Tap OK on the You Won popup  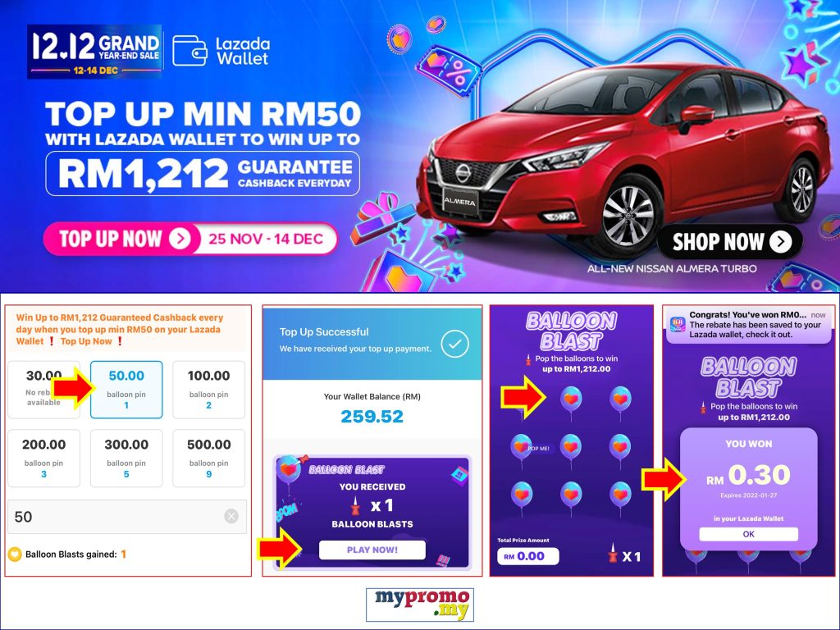[x=748, y=534]
